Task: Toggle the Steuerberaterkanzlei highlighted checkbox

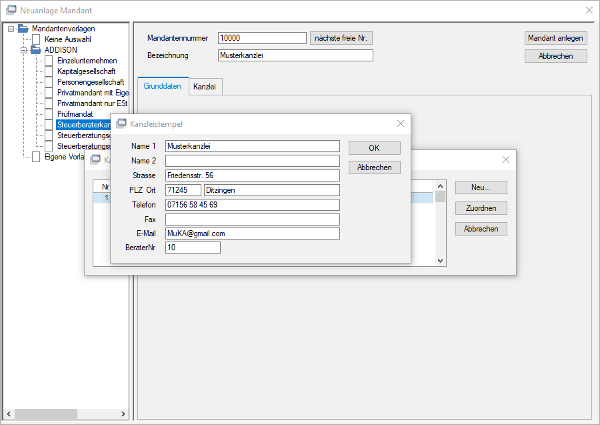Action: [x=49, y=125]
